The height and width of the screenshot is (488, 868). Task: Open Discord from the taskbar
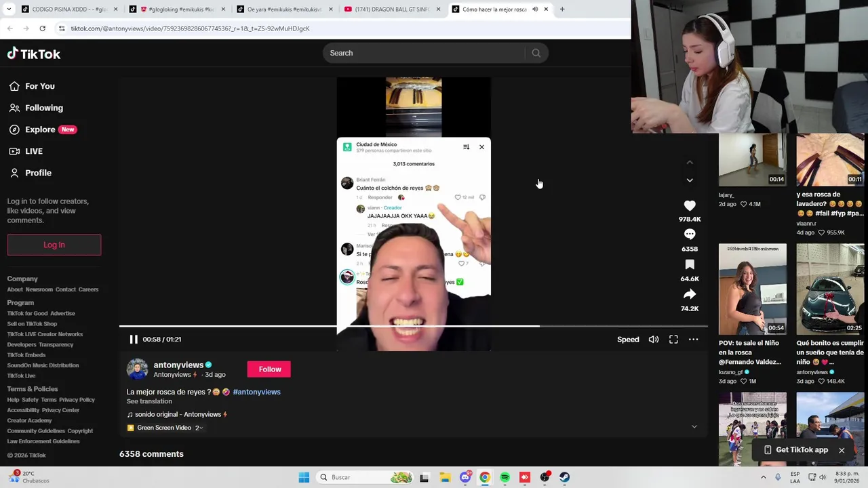(x=465, y=477)
